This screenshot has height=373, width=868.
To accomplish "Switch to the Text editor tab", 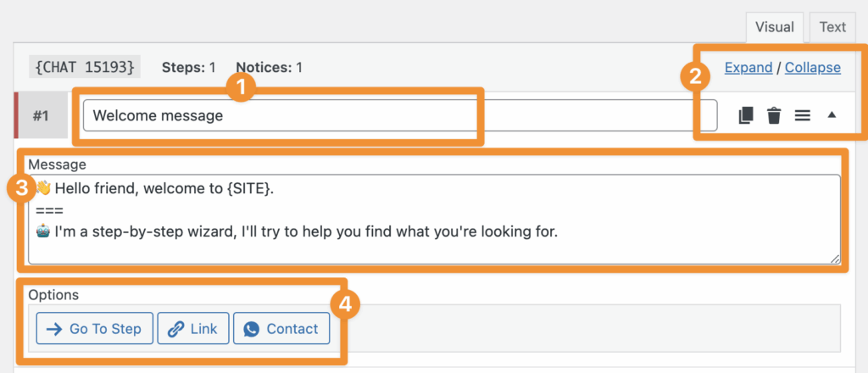I will (x=832, y=27).
